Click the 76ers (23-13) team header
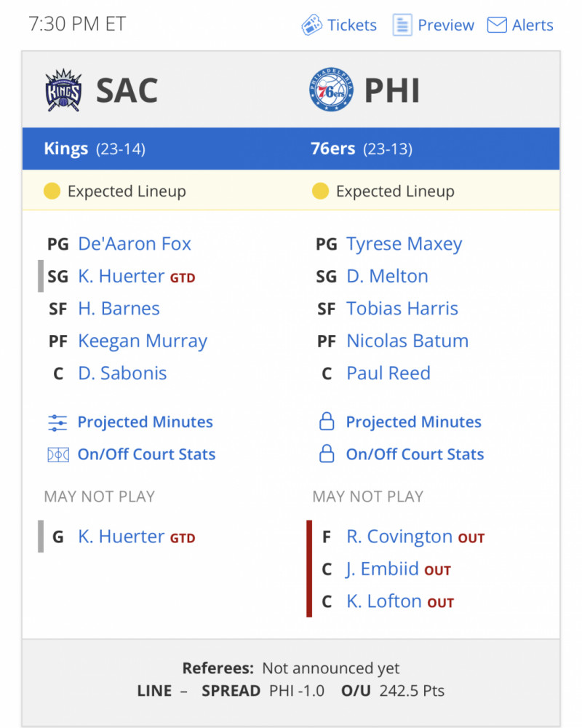582x728 pixels. (362, 149)
